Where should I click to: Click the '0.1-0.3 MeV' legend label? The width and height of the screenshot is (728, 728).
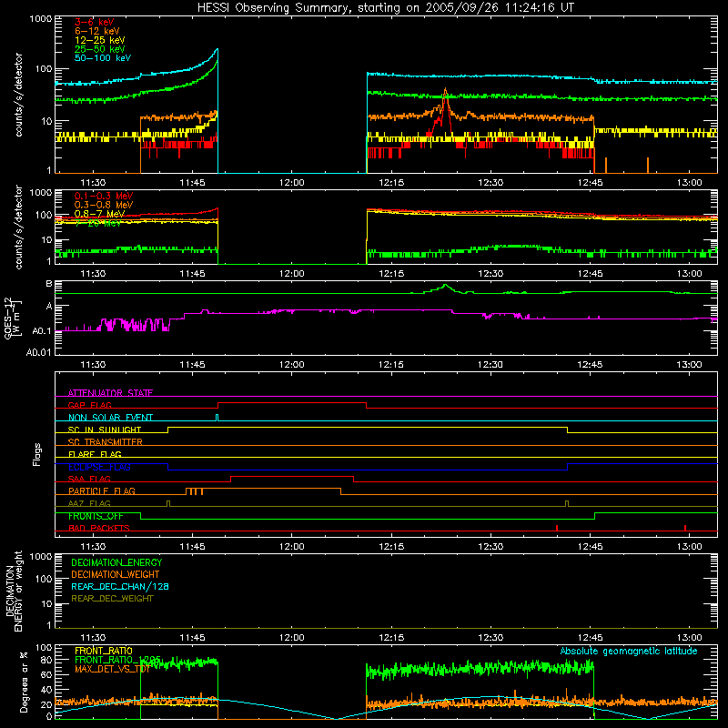pyautogui.click(x=104, y=196)
